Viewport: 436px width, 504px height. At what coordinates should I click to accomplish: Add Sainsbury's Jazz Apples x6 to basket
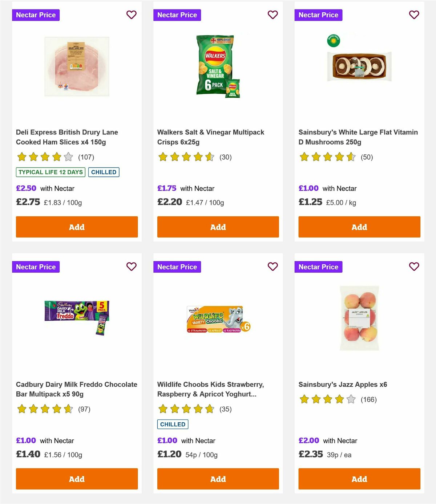pos(359,479)
